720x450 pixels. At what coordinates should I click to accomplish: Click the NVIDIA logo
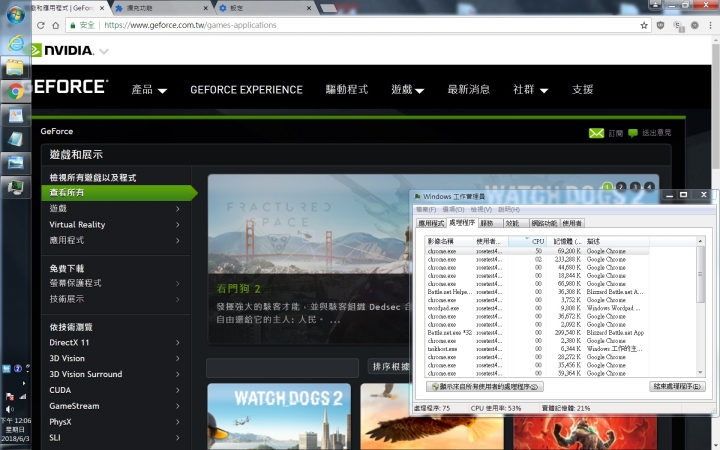(62, 50)
